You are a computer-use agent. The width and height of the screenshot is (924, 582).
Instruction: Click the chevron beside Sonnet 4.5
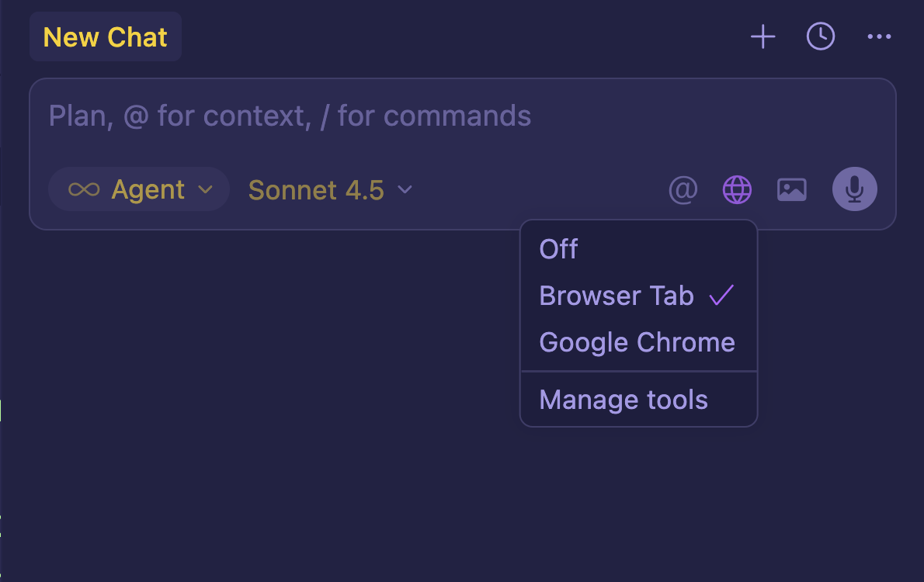(405, 189)
